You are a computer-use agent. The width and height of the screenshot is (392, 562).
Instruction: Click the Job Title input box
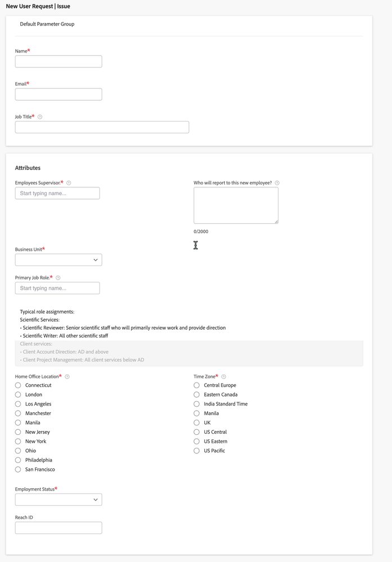click(102, 127)
